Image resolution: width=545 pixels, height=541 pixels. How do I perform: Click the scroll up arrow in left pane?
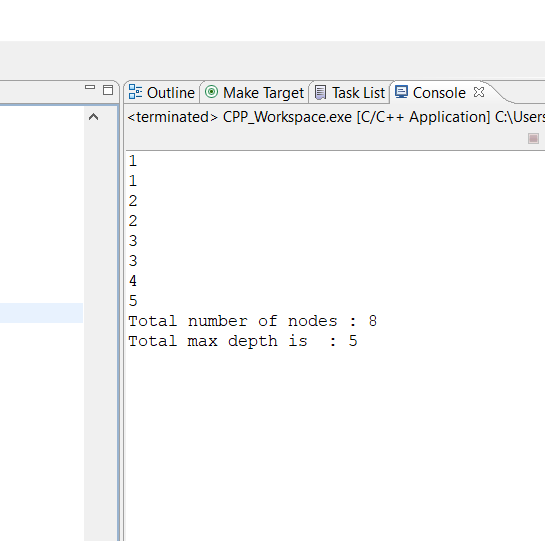tap(93, 117)
